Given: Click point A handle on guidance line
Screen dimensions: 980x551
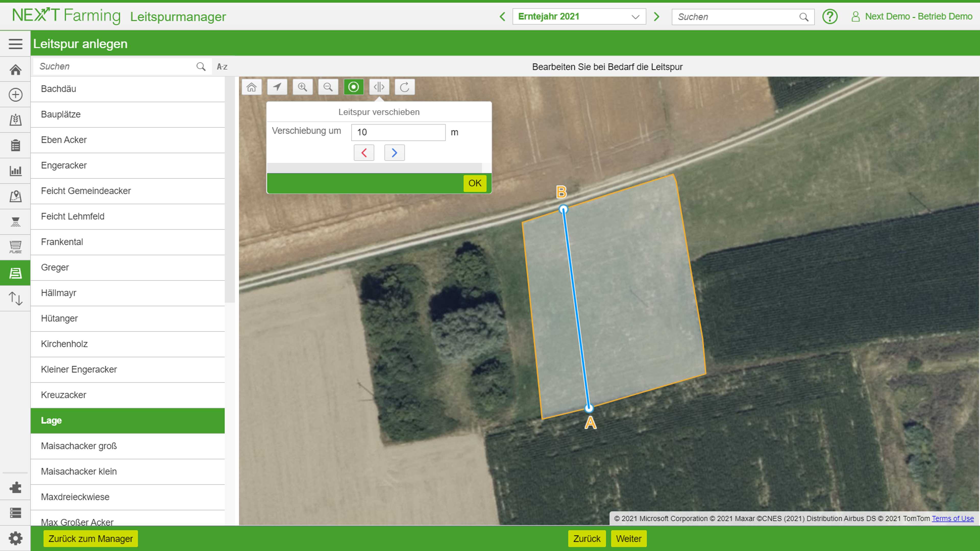Looking at the screenshot, I should click(589, 408).
